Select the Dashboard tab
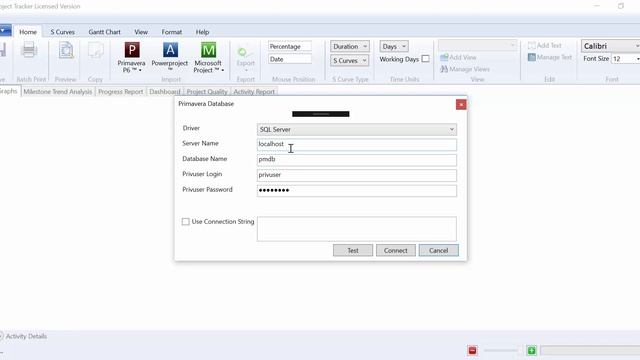This screenshot has width=640, height=360. (x=164, y=92)
